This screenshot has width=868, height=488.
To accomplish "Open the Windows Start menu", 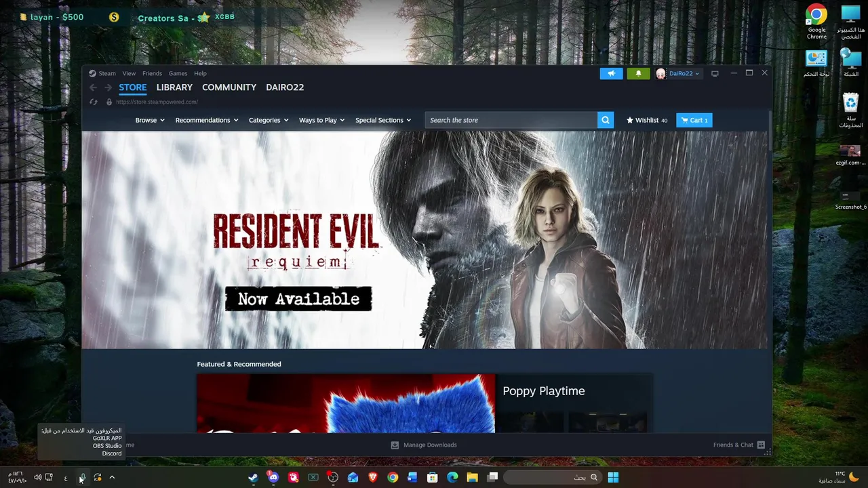I will click(x=613, y=477).
